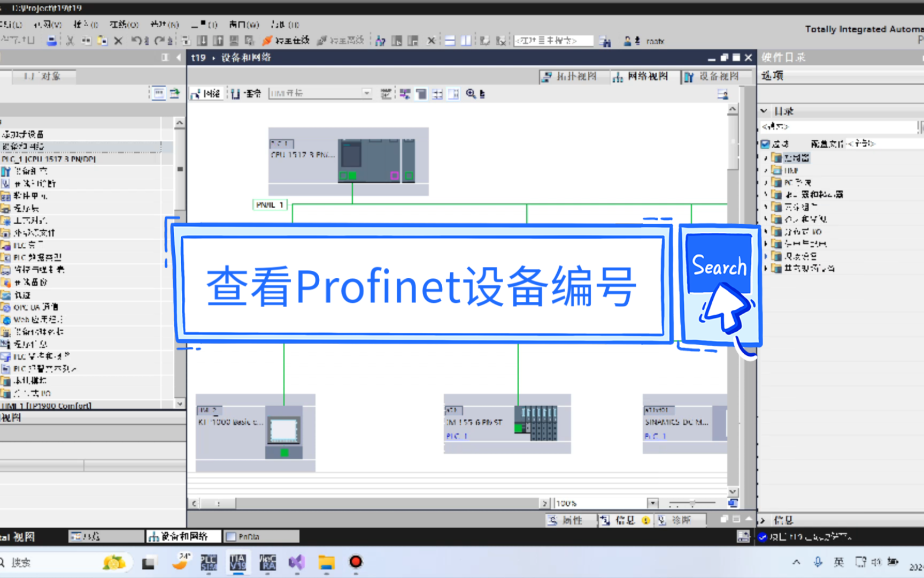Click the Network mode button in editor toolbar

pos(205,94)
